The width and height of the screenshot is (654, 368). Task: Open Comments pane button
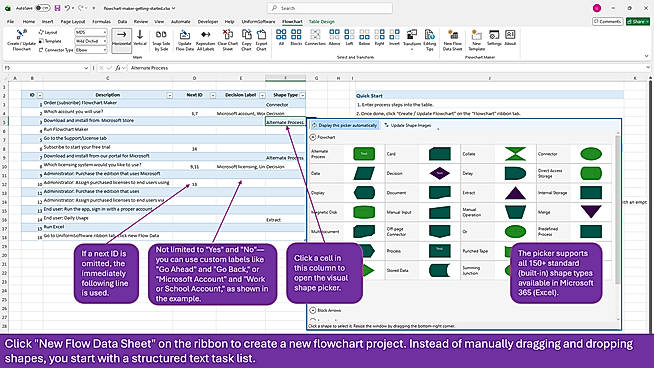(x=608, y=21)
